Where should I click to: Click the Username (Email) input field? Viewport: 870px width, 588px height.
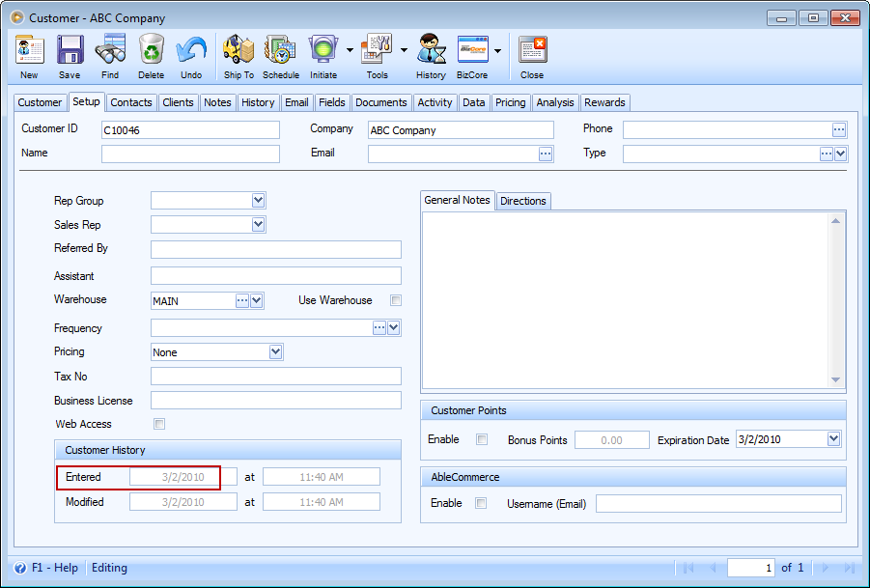(x=718, y=504)
